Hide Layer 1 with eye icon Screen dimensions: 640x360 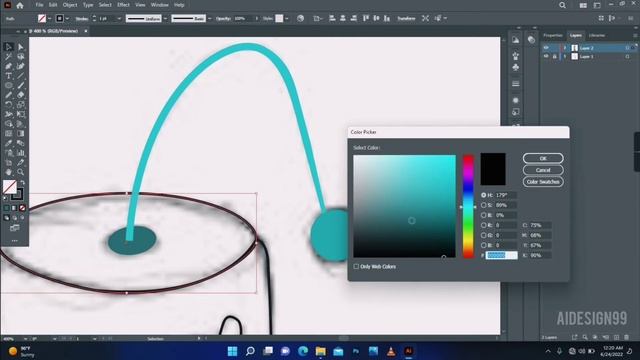tap(546, 56)
